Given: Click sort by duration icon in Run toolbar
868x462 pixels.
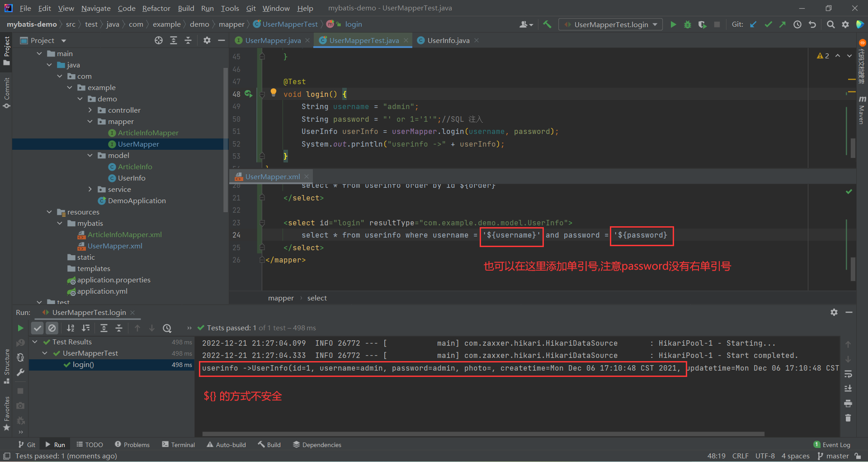Looking at the screenshot, I should pos(85,328).
